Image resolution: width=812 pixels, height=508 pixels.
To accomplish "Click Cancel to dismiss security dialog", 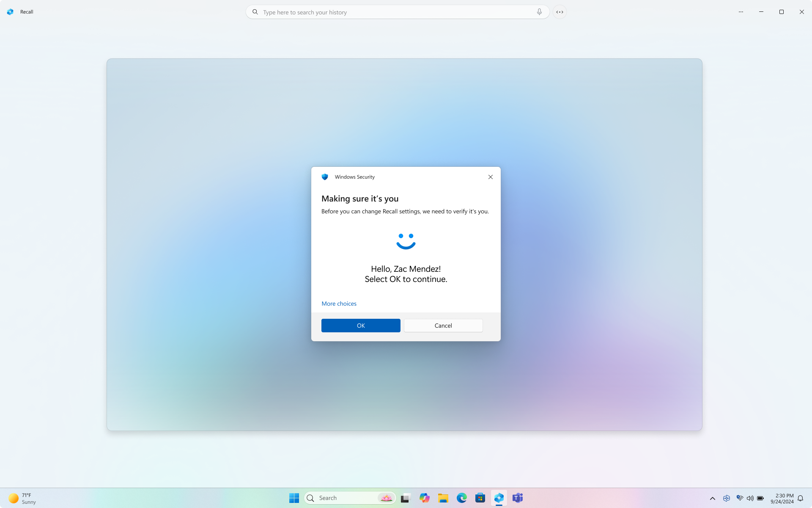I will [443, 326].
